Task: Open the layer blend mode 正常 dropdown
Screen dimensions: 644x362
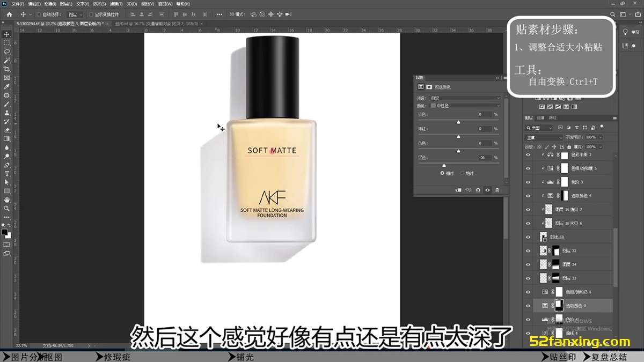Action: 544,138
